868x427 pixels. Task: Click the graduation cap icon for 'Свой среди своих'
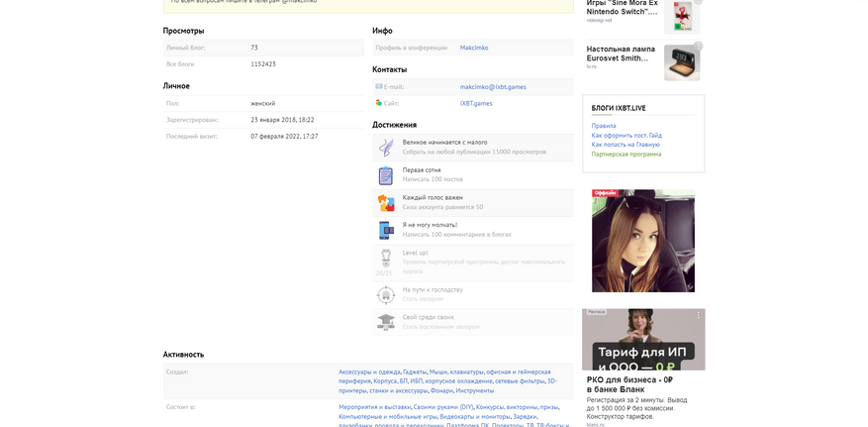click(386, 322)
